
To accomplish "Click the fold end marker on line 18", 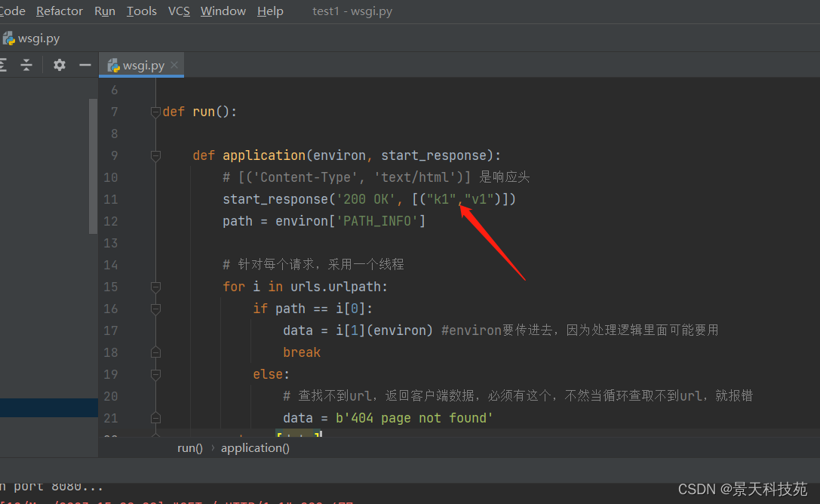I will (x=155, y=352).
